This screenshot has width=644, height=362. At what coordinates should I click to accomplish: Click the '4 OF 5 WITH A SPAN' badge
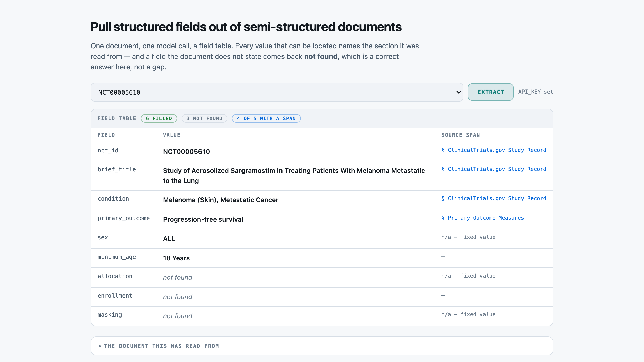click(x=266, y=118)
